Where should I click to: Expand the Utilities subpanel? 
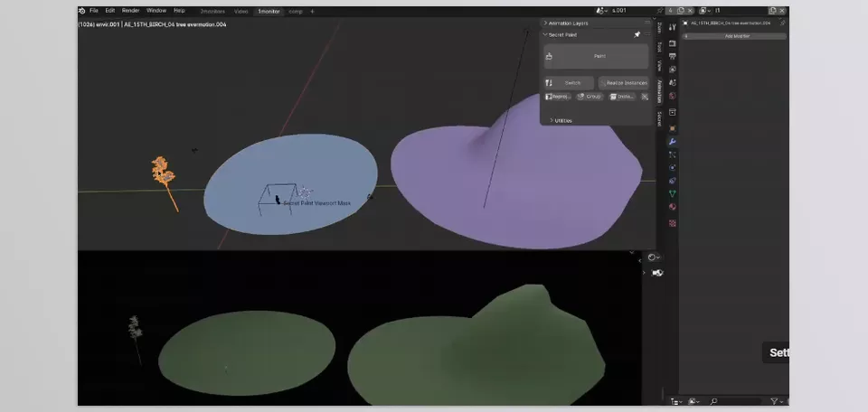(561, 120)
